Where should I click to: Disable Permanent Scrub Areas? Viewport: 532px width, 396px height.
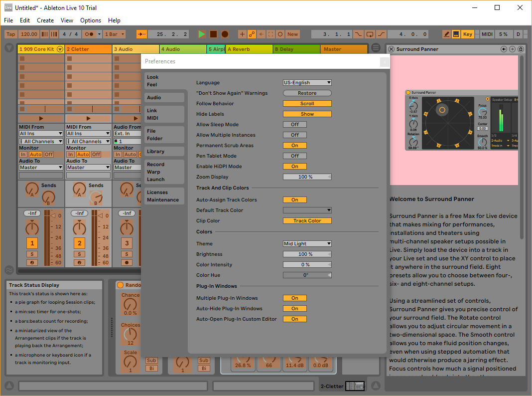click(x=295, y=146)
